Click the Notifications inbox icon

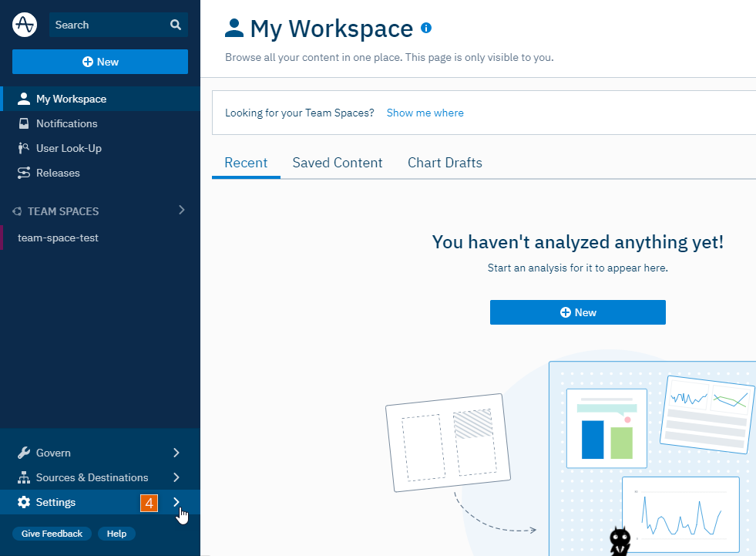(x=24, y=123)
